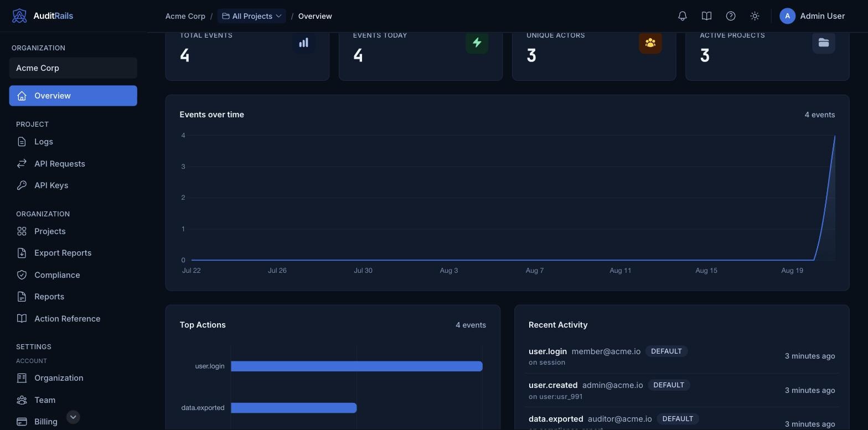Click the folder icon in All Projects selector

coord(226,16)
